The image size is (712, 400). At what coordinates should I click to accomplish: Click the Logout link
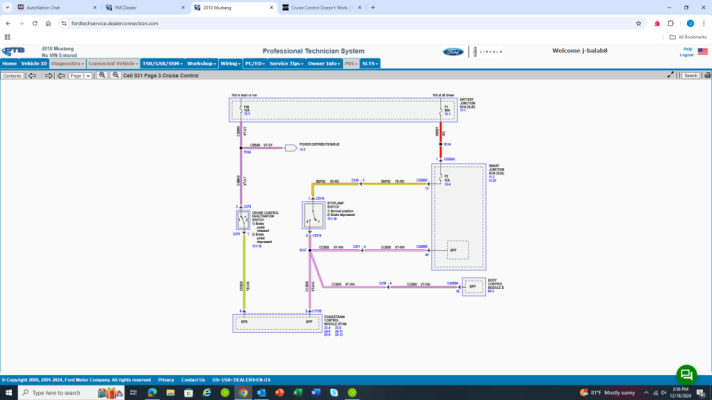(686, 55)
